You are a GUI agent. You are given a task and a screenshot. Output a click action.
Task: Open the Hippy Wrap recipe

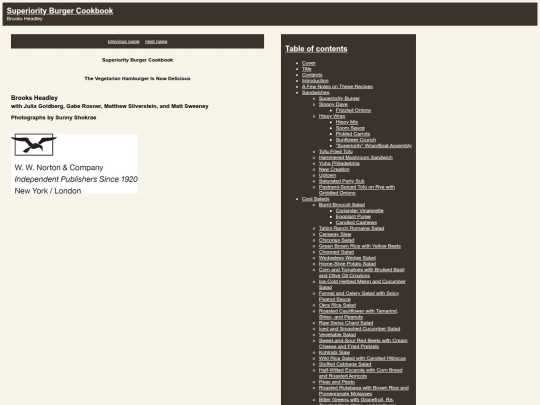332,116
